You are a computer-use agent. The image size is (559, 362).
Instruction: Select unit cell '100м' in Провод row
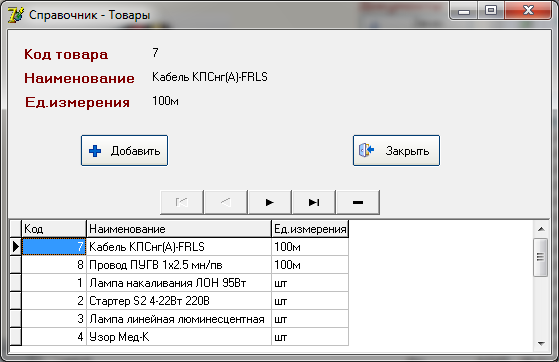tap(310, 265)
